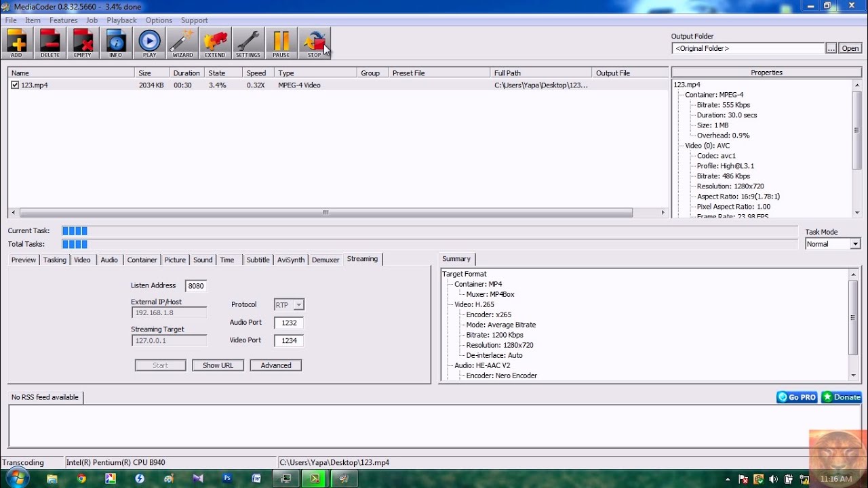Show hidden tray icons arrow
Image resolution: width=868 pixels, height=488 pixels.
pyautogui.click(x=728, y=479)
